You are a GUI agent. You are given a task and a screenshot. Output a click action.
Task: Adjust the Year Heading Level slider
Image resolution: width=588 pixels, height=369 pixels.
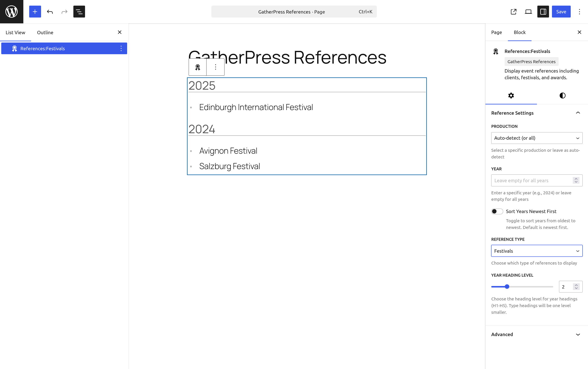pyautogui.click(x=522, y=286)
